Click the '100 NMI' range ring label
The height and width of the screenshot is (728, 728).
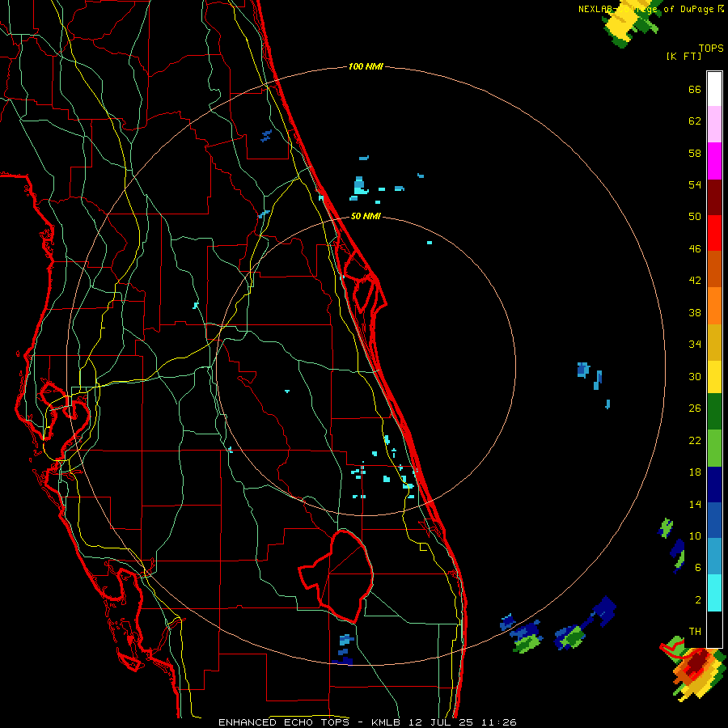coord(366,67)
